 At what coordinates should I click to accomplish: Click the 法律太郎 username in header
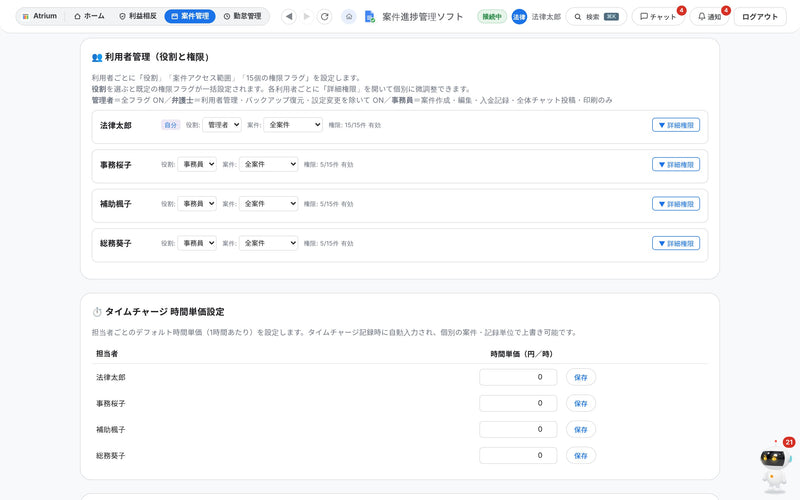click(x=546, y=17)
